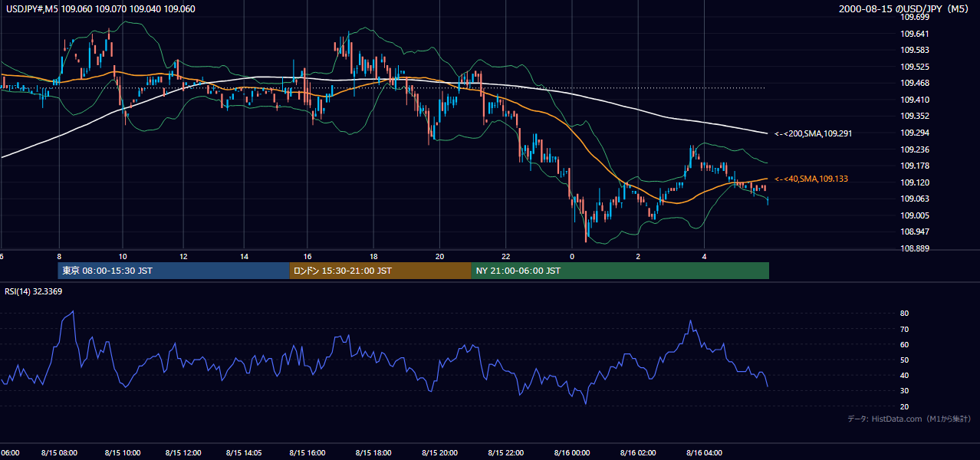The height and width of the screenshot is (460, 980).
Task: Click price axis value 109.294
Action: (915, 133)
